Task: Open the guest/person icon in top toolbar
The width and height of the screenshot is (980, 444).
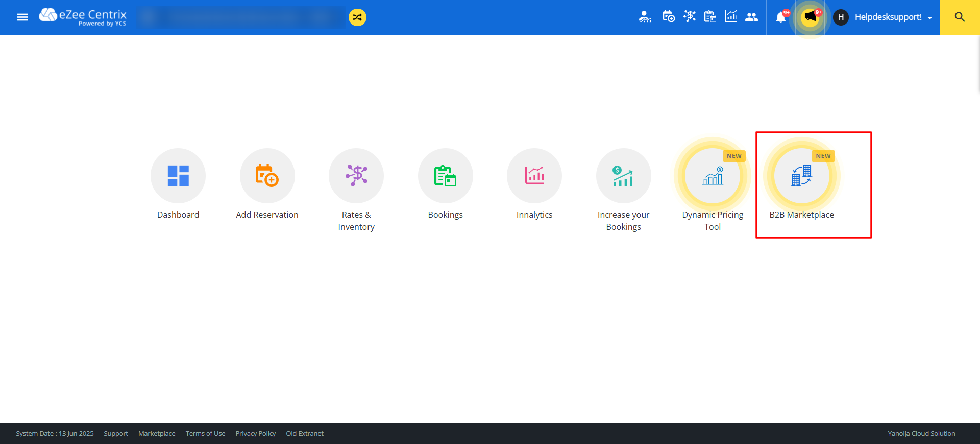Action: pos(645,17)
